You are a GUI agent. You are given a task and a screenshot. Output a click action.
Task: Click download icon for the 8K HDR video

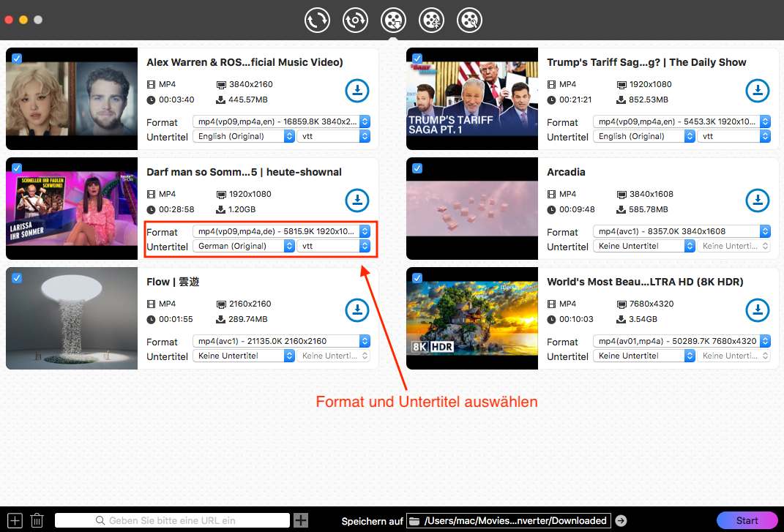coord(758,310)
